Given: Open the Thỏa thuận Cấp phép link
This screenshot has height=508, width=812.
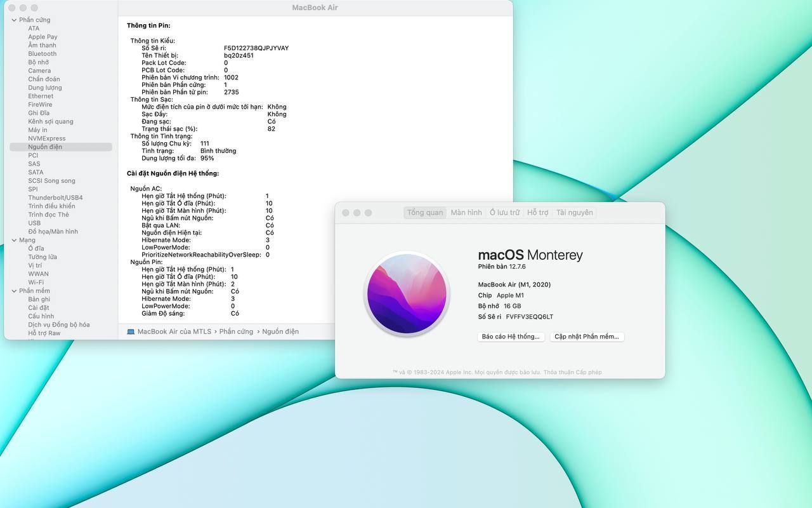Looking at the screenshot, I should [x=573, y=372].
